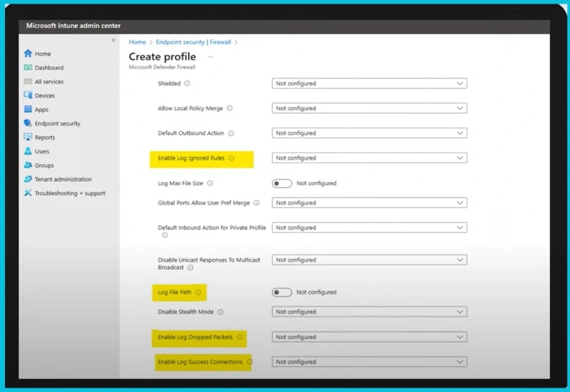This screenshot has height=392, width=570.
Task: Click the Endpoint security | Firewall breadcrumb
Action: (194, 42)
